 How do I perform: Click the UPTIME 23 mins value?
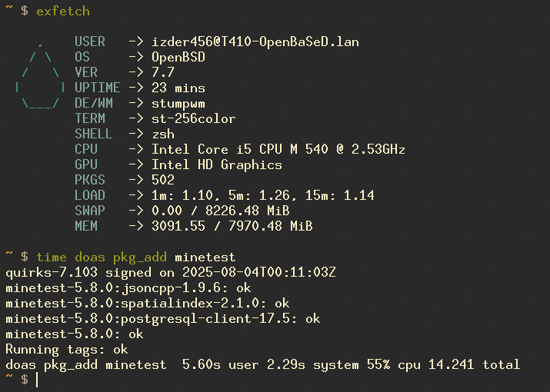click(x=178, y=88)
